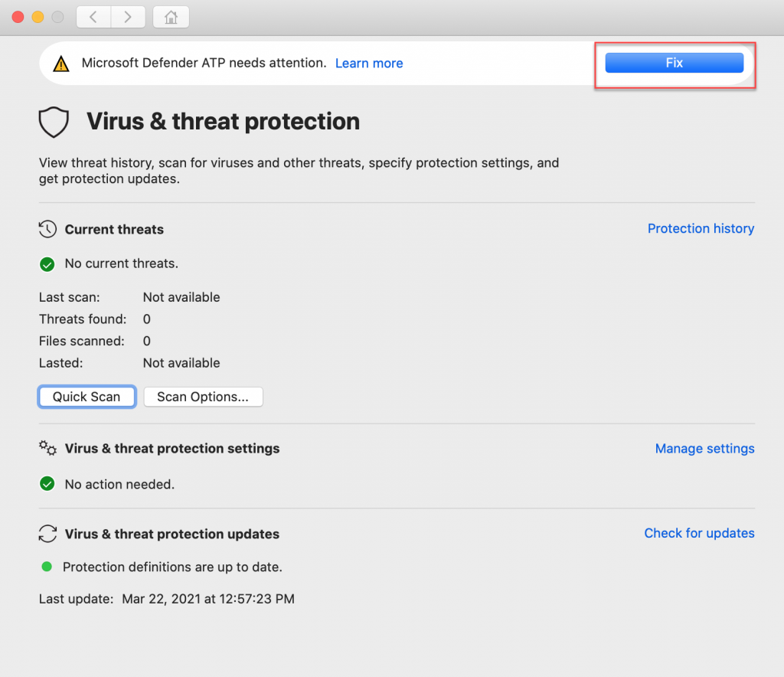The image size is (784, 677).
Task: Open Scan Options dialog
Action: point(203,397)
